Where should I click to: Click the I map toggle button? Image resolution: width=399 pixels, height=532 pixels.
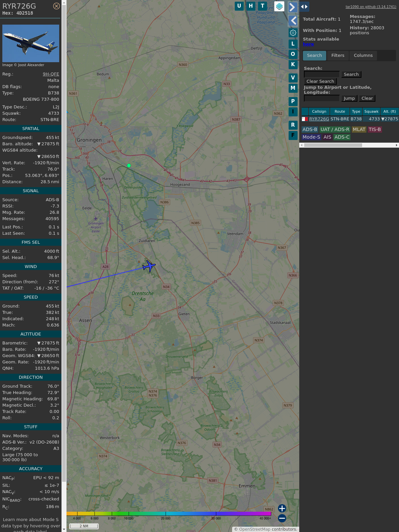[293, 112]
